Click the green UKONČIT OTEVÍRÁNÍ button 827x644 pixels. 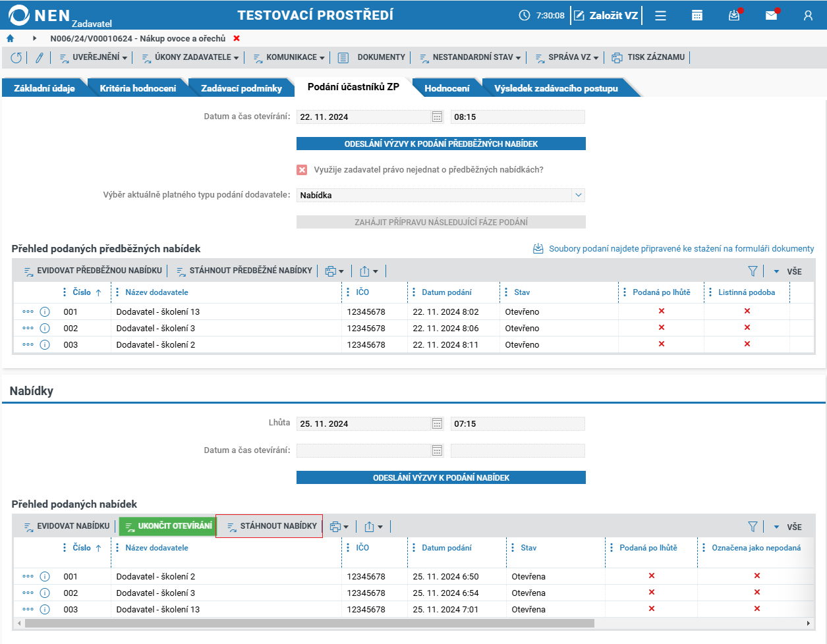pos(168,526)
